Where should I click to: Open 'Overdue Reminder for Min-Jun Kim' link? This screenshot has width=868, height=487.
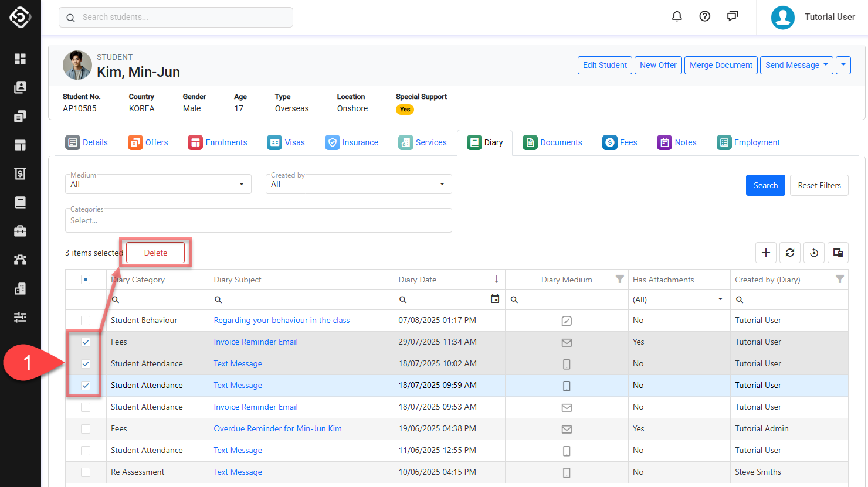[x=277, y=428]
